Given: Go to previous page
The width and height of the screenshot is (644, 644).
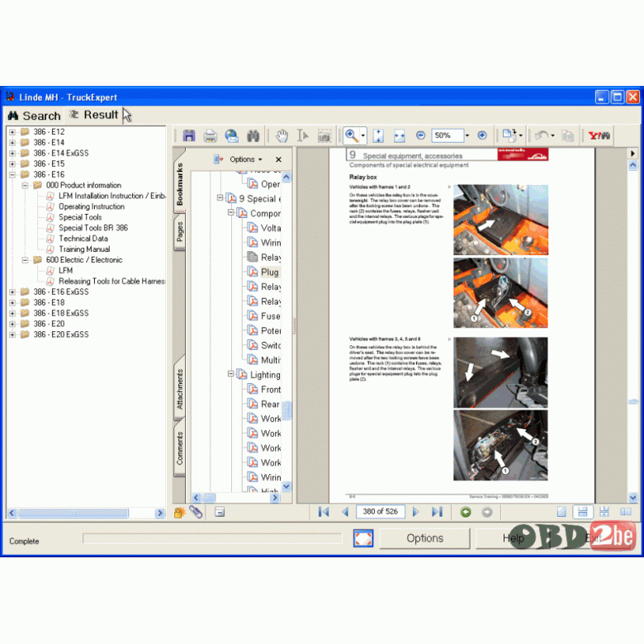Looking at the screenshot, I should (x=345, y=512).
